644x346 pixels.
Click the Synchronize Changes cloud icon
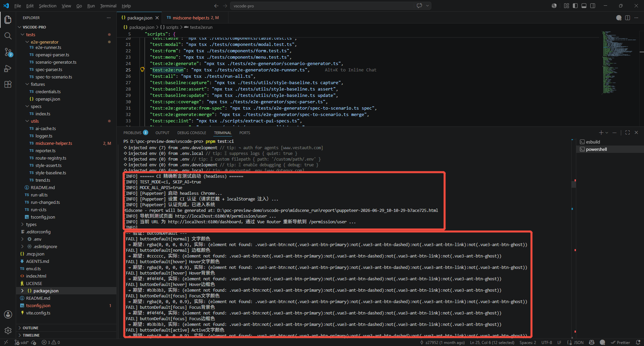34,342
